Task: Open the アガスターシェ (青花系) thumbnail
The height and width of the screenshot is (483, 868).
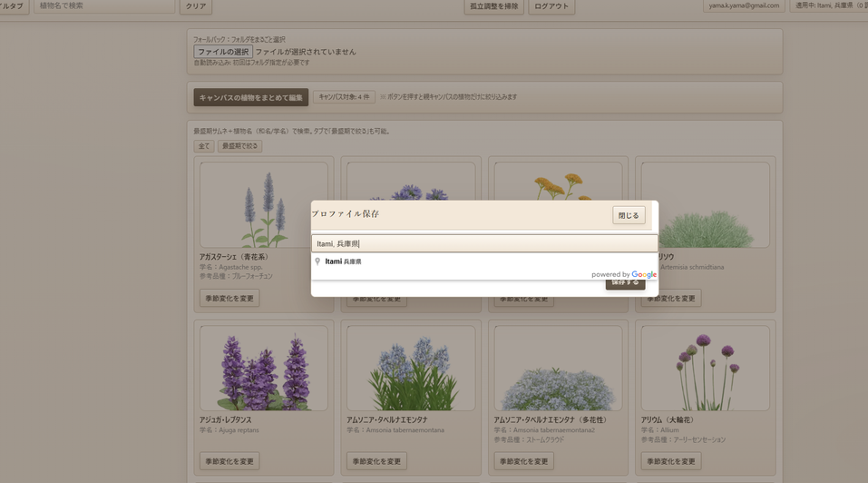Action: 264,205
